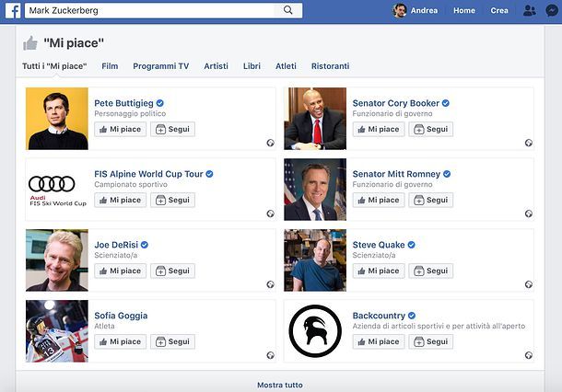Click the verified badge next to Backcountry
The height and width of the screenshot is (392, 562).
pos(412,316)
